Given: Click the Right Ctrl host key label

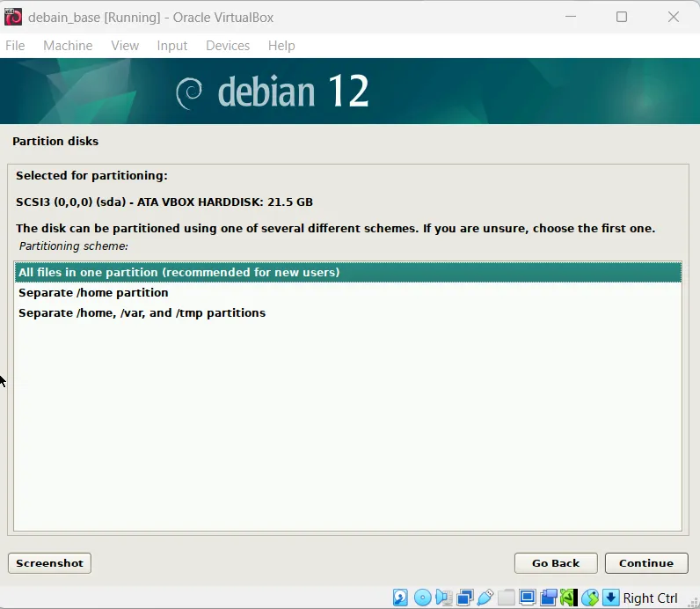Looking at the screenshot, I should [650, 598].
